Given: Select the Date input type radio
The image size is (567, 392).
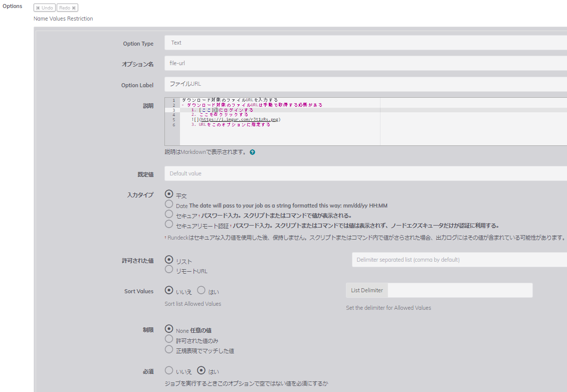Looking at the screenshot, I should pos(169,204).
